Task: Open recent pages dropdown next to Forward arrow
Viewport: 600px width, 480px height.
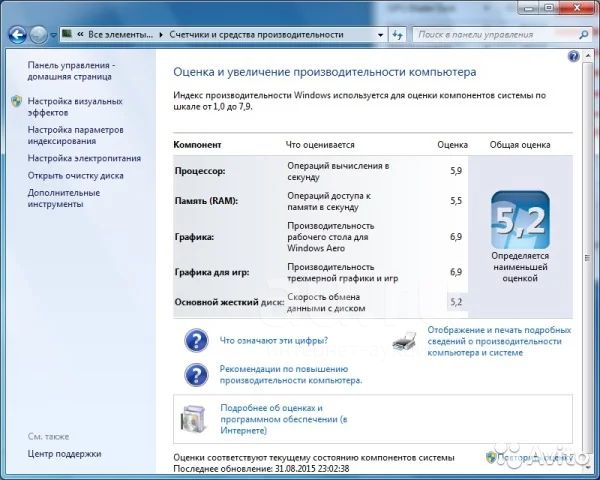Action: 54,35
